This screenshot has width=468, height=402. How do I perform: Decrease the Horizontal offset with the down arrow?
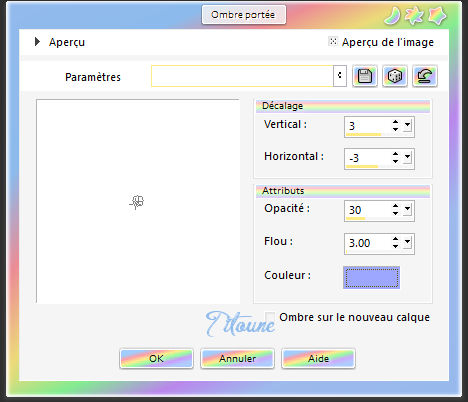pos(395,161)
